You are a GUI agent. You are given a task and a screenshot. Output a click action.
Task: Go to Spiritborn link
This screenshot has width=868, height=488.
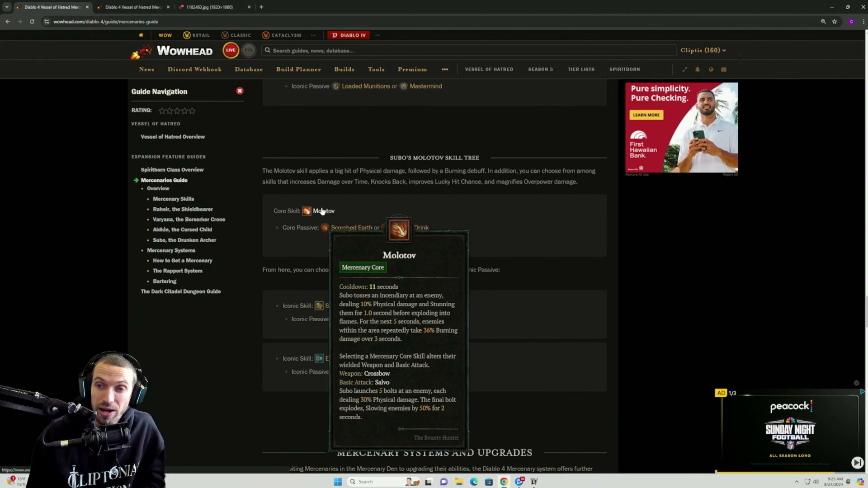point(624,69)
